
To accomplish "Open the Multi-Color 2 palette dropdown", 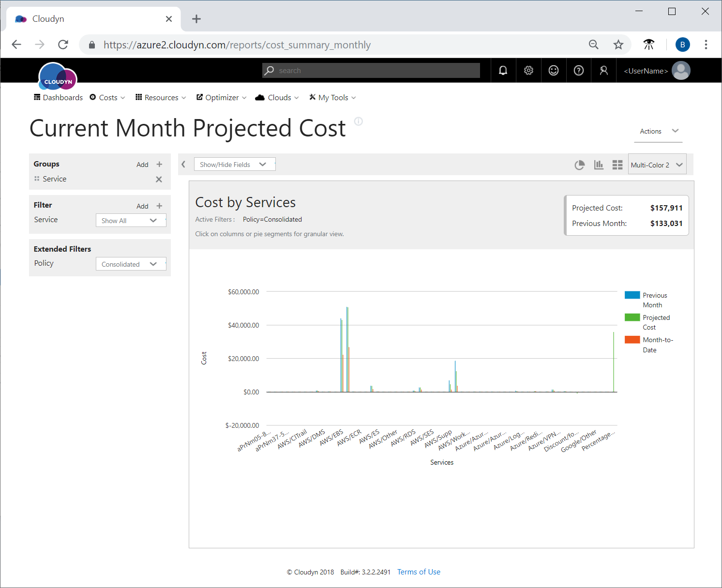I will 657,165.
